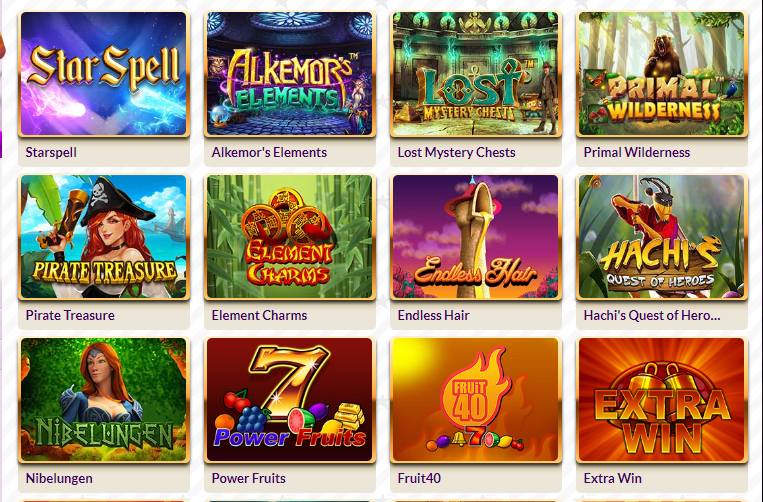Select the Primal Wilderness title link
Viewport: 763px width, 502px height.
[636, 152]
